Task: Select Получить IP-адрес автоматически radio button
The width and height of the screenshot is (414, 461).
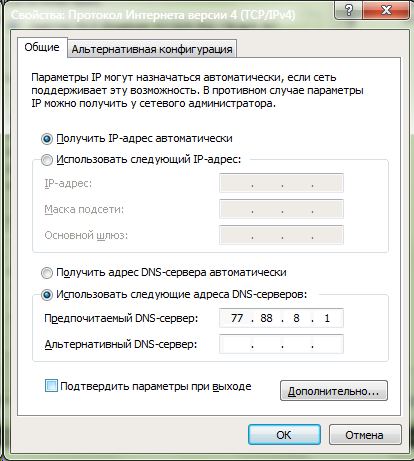Action: pos(47,139)
